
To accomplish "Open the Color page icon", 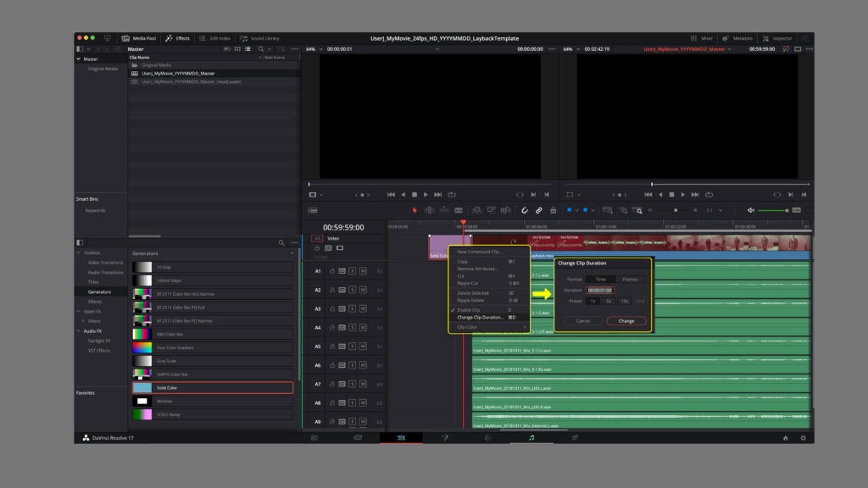I will point(487,438).
